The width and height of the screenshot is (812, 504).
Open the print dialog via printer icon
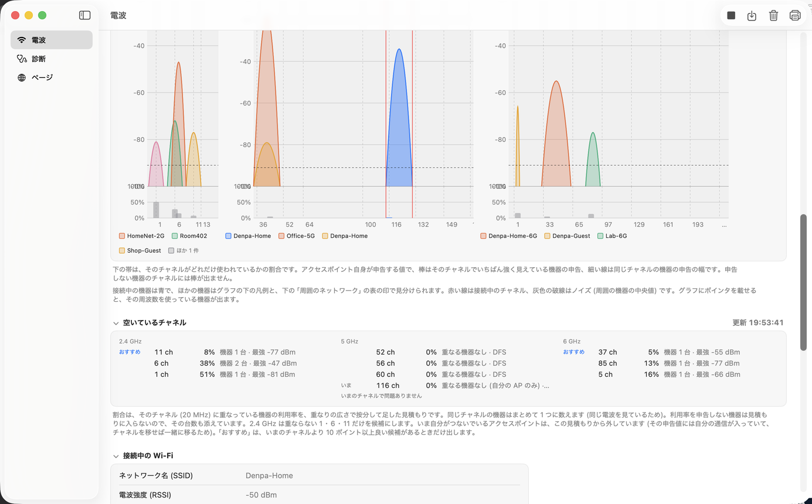(795, 16)
